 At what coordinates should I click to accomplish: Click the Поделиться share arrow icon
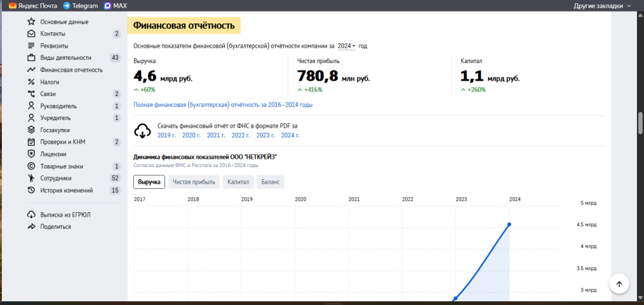pyautogui.click(x=31, y=226)
